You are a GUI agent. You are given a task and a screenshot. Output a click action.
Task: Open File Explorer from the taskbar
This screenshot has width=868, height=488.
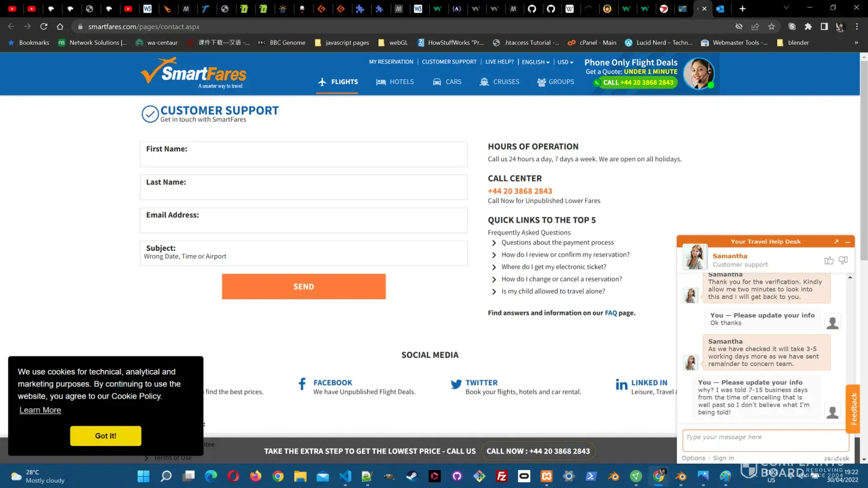point(300,476)
